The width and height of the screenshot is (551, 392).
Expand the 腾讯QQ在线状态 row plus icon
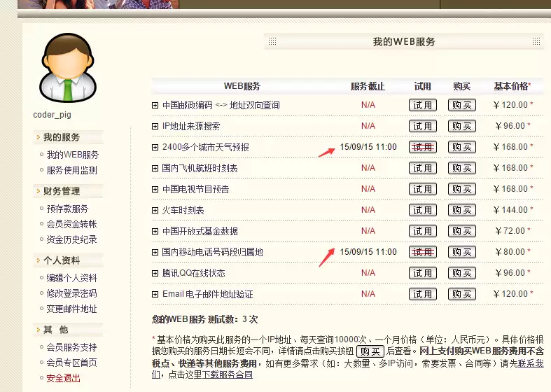tap(155, 273)
